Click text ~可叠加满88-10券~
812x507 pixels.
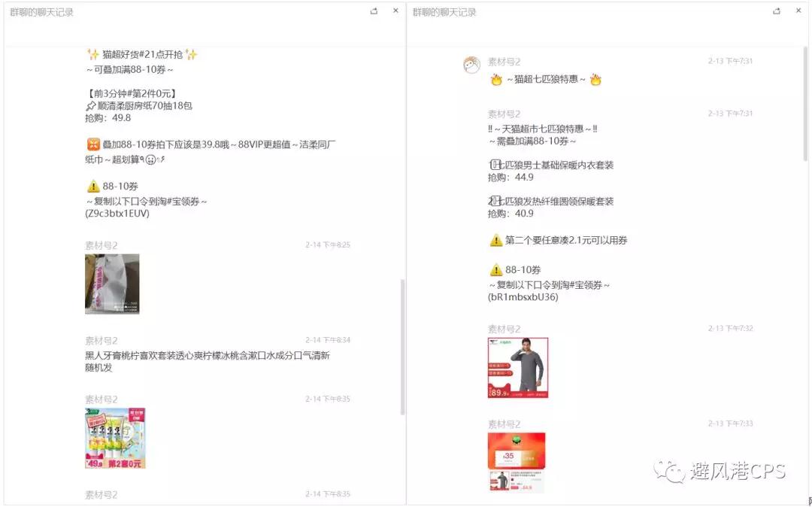129,69
